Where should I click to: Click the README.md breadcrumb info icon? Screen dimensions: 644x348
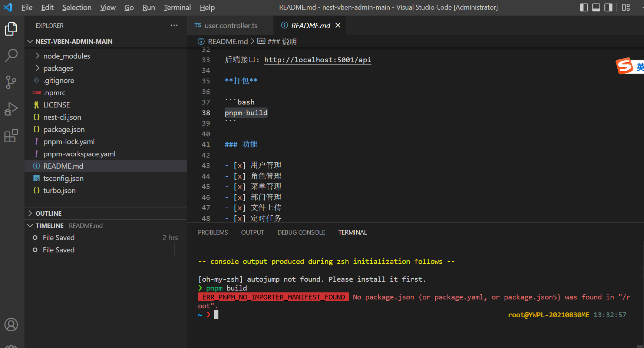[x=201, y=41]
